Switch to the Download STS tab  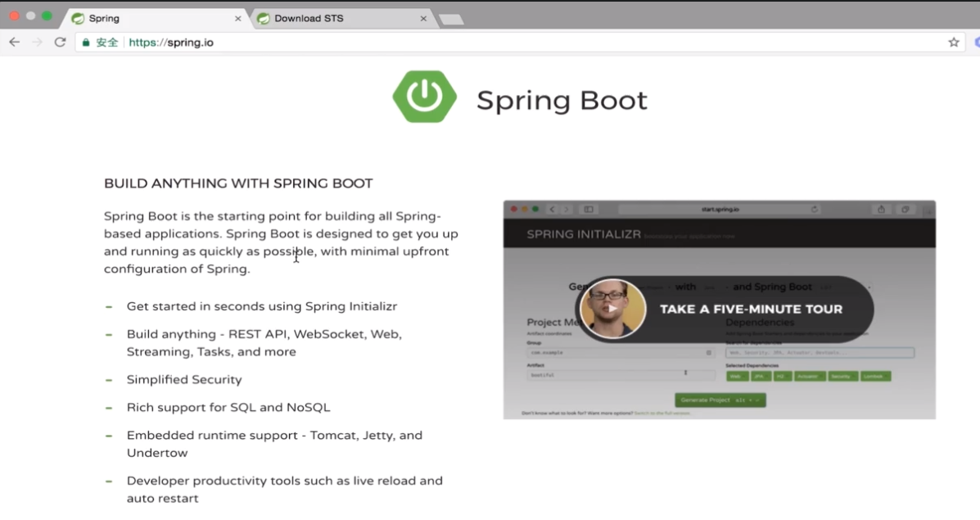tap(342, 19)
